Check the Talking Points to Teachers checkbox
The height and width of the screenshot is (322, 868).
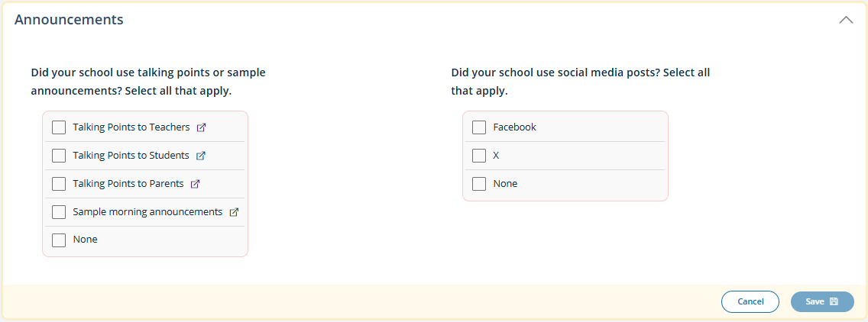pos(59,127)
